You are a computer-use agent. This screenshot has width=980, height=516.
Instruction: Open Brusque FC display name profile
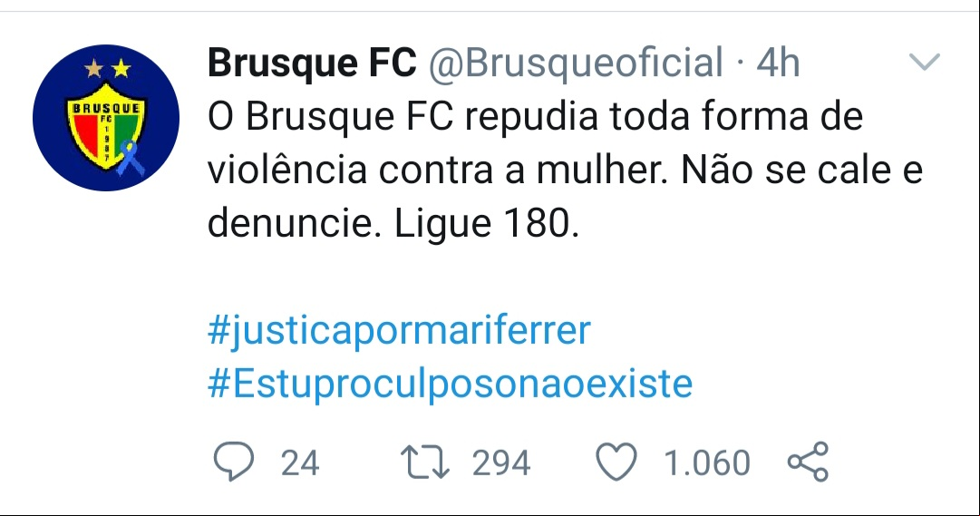tap(312, 63)
